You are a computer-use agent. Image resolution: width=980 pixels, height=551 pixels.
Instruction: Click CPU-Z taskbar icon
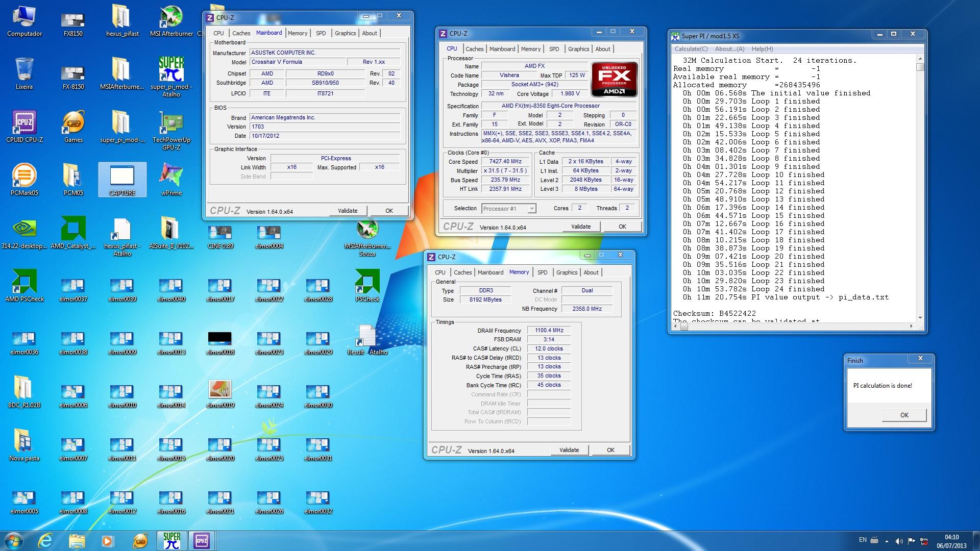[202, 540]
